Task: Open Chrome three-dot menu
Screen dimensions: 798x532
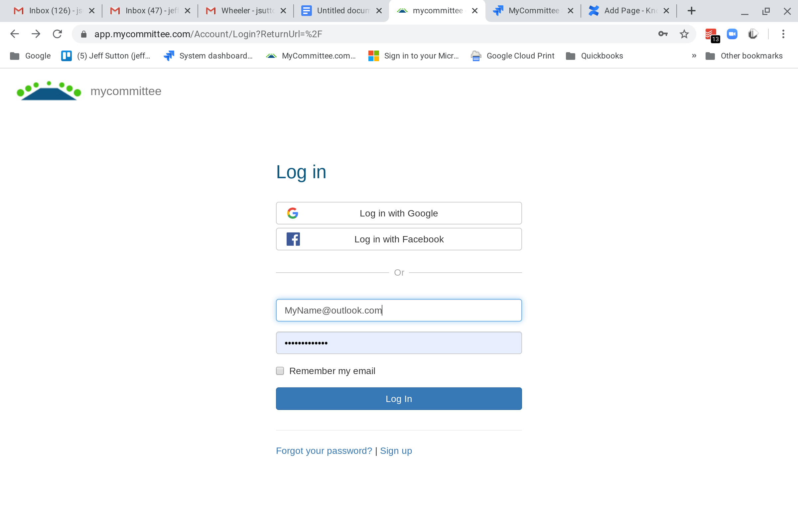Action: [783, 34]
